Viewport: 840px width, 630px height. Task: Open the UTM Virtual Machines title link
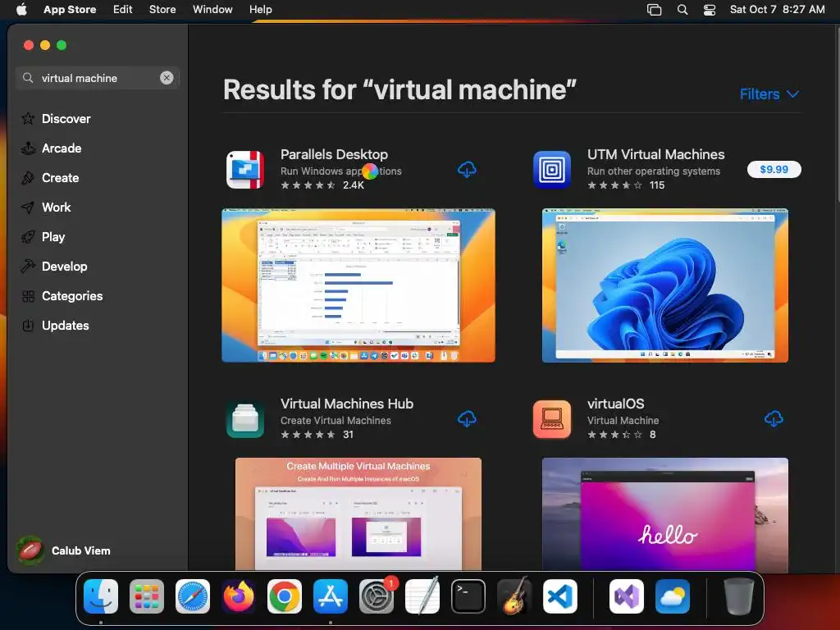click(655, 154)
